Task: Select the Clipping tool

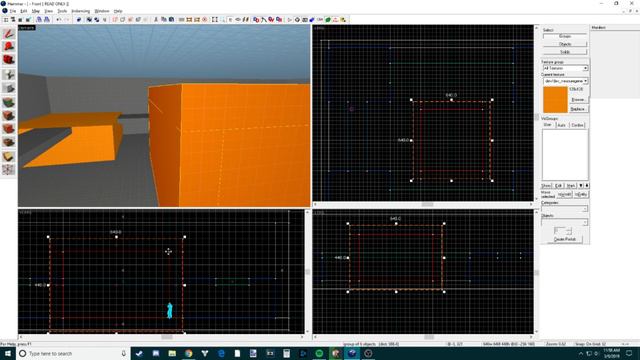Action: pyautogui.click(x=9, y=156)
